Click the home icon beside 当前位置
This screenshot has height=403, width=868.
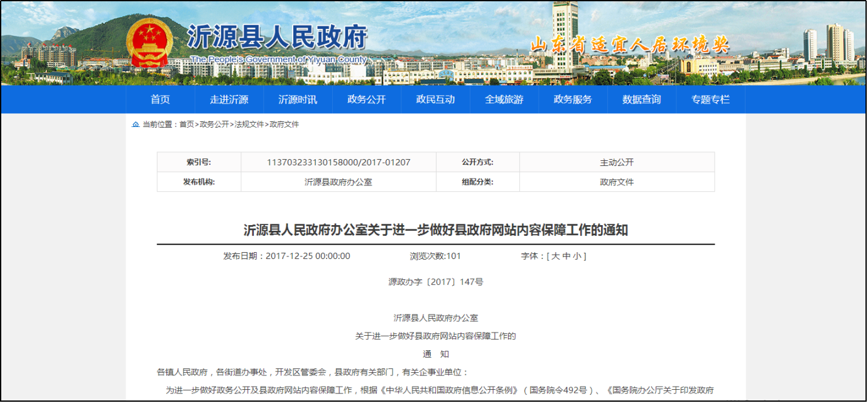[135, 124]
